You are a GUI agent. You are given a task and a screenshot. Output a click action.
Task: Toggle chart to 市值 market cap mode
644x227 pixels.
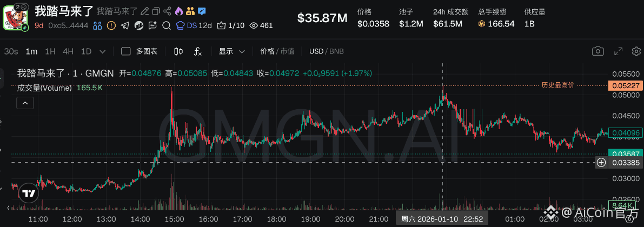coord(287,51)
